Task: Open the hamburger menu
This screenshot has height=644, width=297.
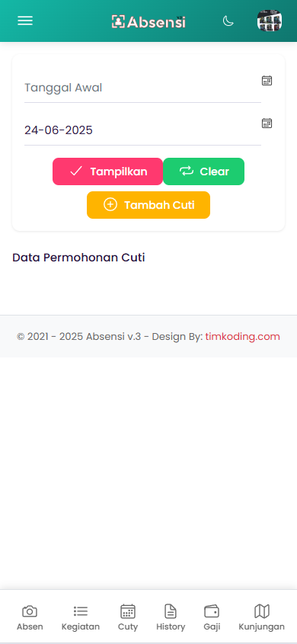Action: tap(25, 21)
